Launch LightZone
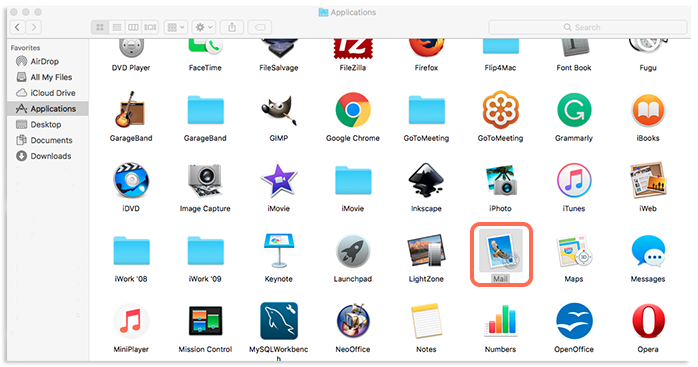This screenshot has height=367, width=698. (x=426, y=250)
